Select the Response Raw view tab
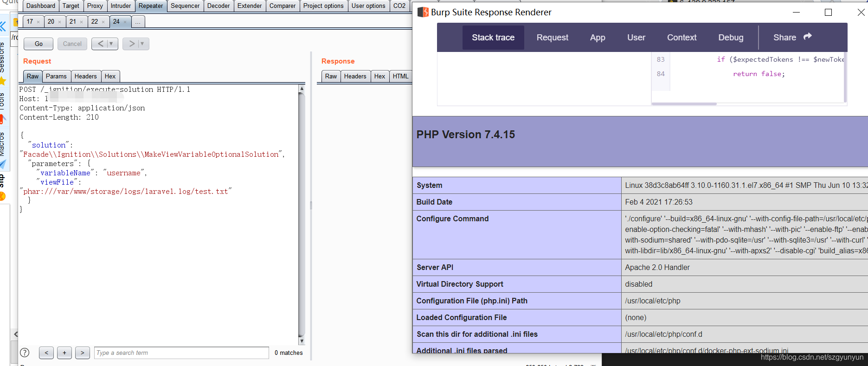 click(x=331, y=76)
